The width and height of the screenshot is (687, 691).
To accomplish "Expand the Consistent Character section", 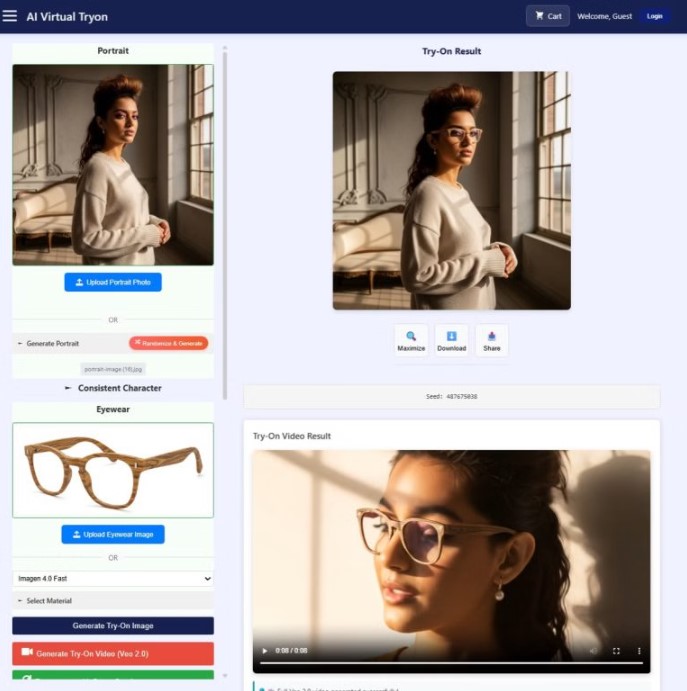I will coord(113,388).
